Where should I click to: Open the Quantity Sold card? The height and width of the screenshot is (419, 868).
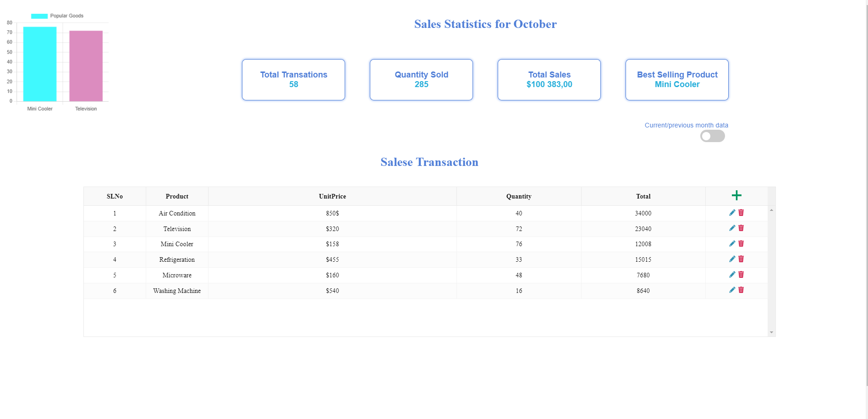tap(421, 79)
